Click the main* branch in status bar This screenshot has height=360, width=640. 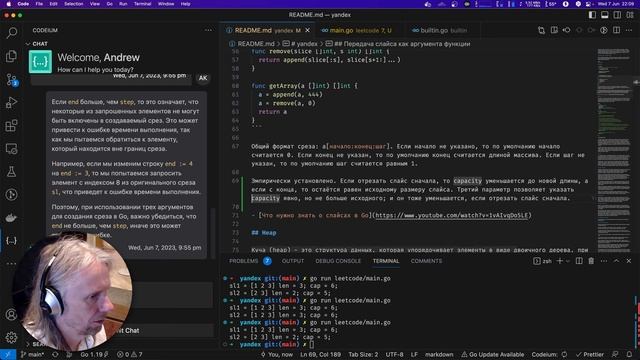point(32,354)
